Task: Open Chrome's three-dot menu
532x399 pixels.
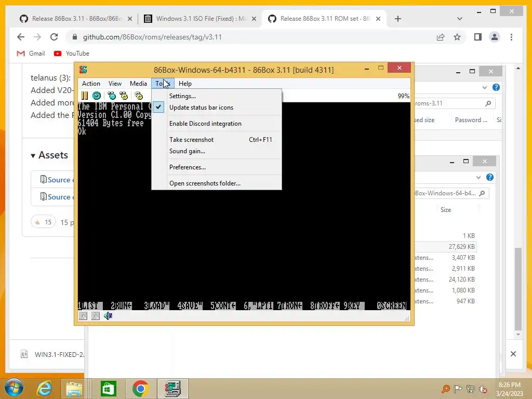Action: point(511,37)
